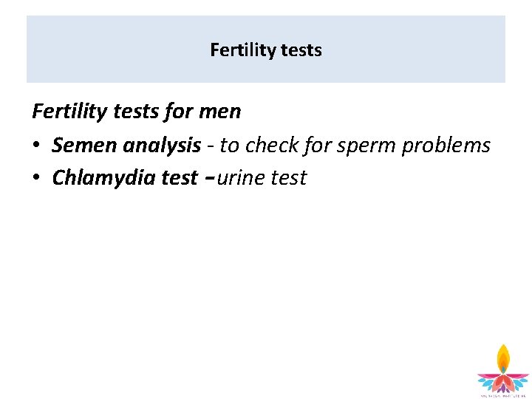Viewport: 532px width, 399px height.
Task: Select the slide title Fertility tests
Action: [266, 50]
